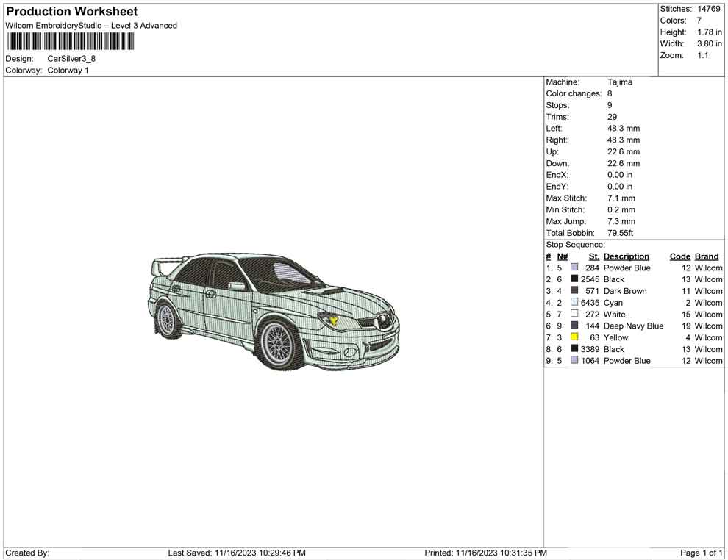Click the White thread color swatch
The width and height of the screenshot is (728, 560).
574,315
